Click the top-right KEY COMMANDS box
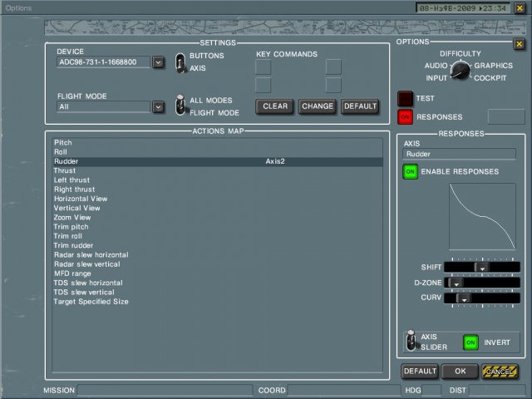 (333, 66)
